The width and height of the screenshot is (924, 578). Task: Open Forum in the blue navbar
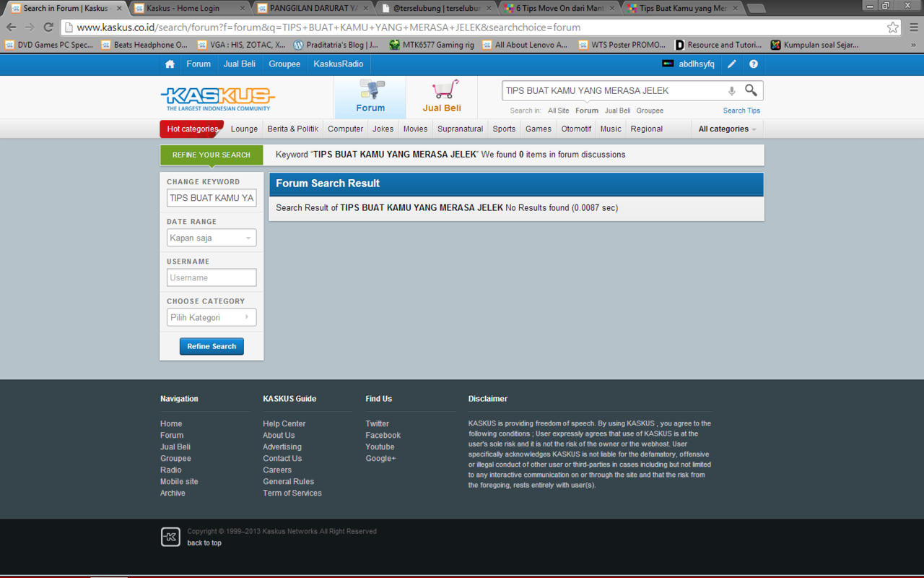(199, 64)
